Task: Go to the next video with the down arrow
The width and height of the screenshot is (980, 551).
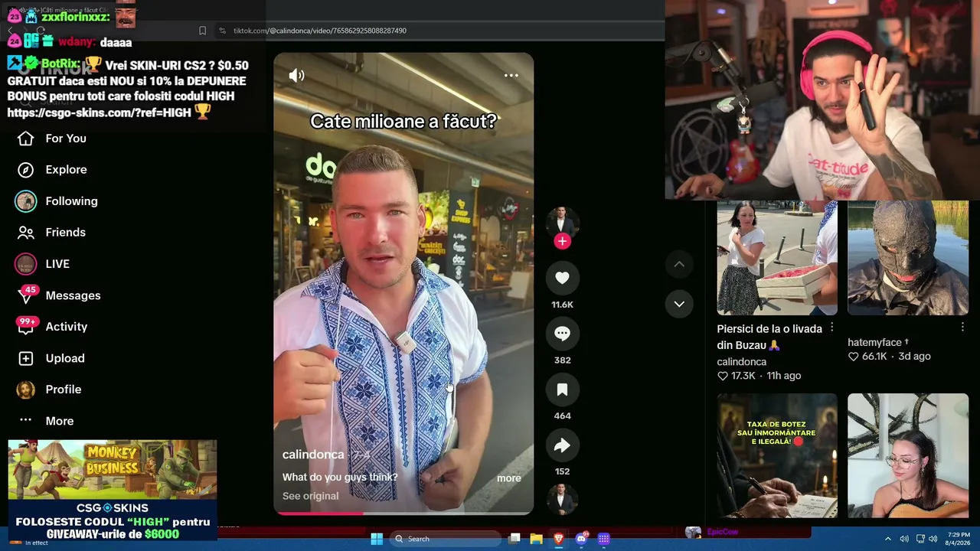Action: 679,304
